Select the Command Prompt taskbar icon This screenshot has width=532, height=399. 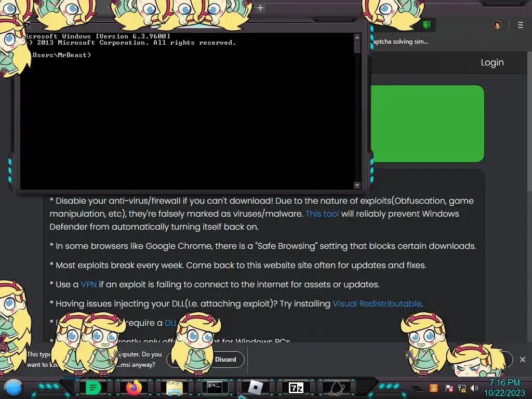tap(215, 388)
